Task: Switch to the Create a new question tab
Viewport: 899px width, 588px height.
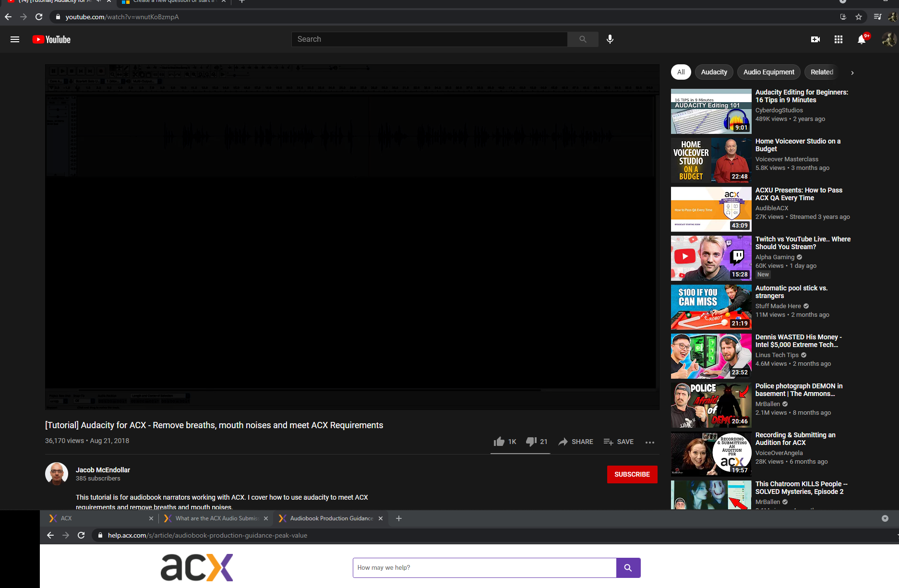Action: tap(173, 2)
